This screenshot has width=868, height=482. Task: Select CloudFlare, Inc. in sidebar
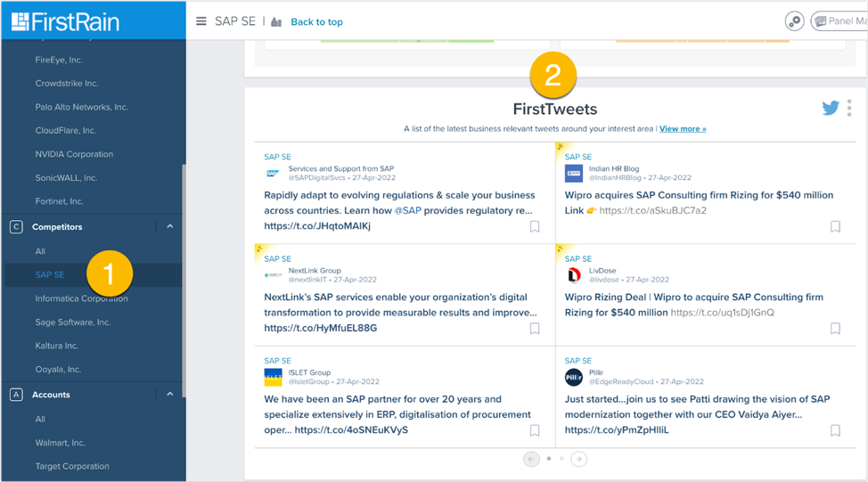click(65, 131)
